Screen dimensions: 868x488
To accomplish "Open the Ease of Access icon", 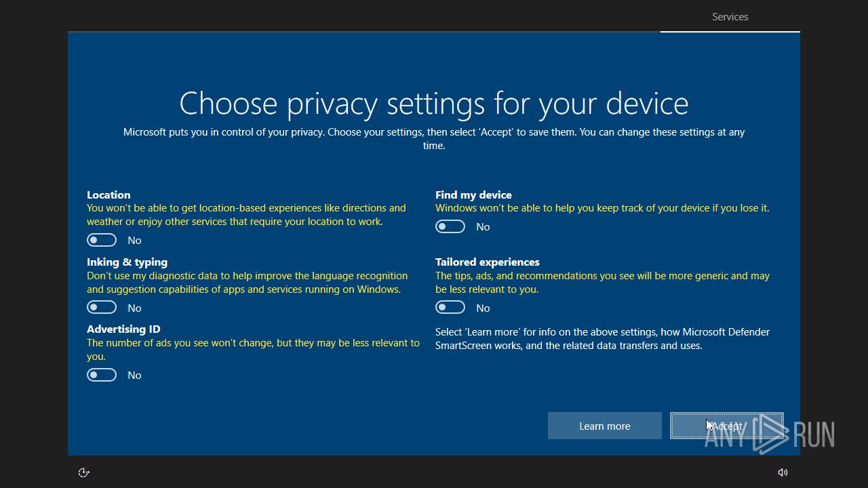I will tap(84, 472).
